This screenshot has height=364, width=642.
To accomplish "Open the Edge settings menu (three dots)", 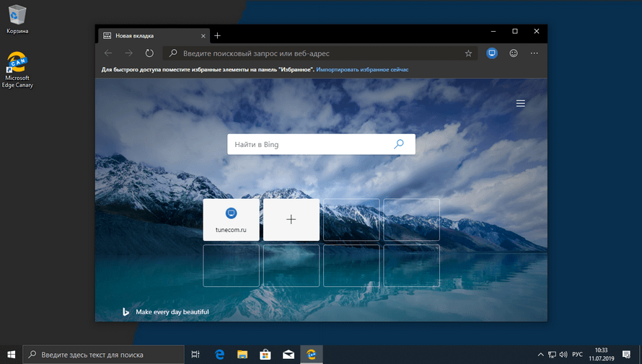I will coord(534,53).
